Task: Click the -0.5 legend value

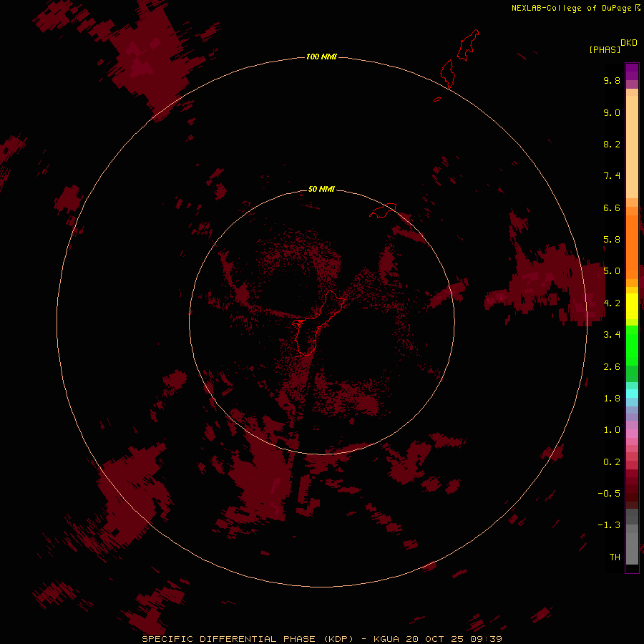Action: pos(609,494)
